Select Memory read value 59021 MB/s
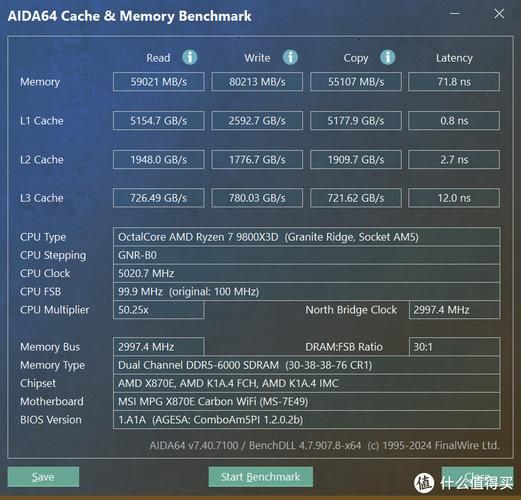Image resolution: width=521 pixels, height=500 pixels. [158, 82]
